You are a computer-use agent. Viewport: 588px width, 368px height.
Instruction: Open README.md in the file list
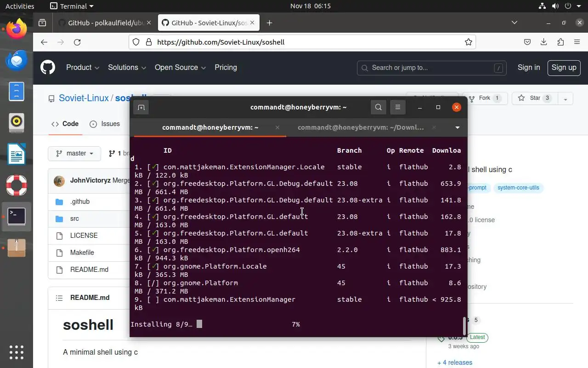pyautogui.click(x=89, y=270)
